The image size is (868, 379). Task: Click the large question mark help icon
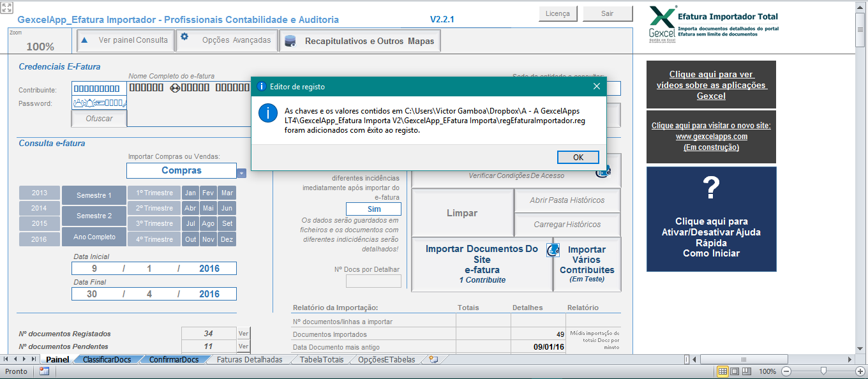point(711,188)
